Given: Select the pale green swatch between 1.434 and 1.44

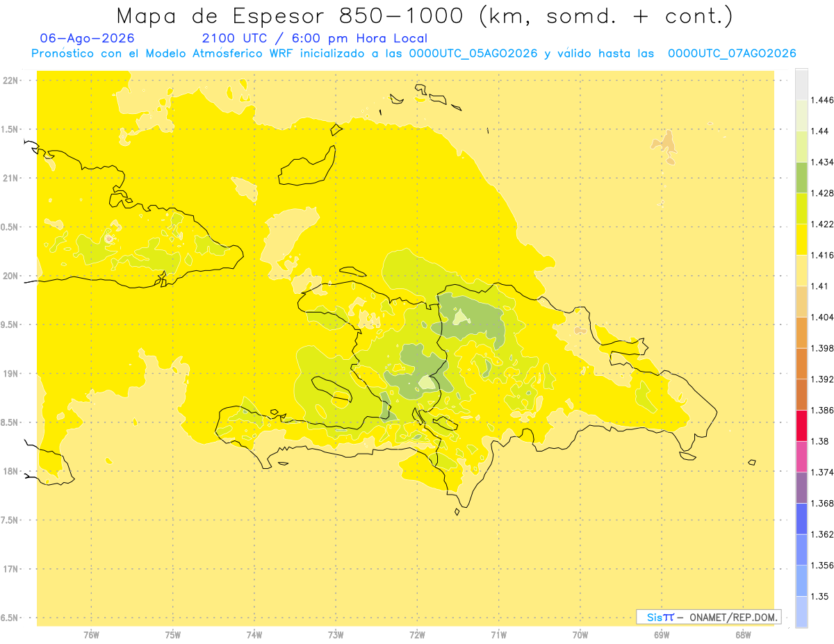Looking at the screenshot, I should 801,146.
